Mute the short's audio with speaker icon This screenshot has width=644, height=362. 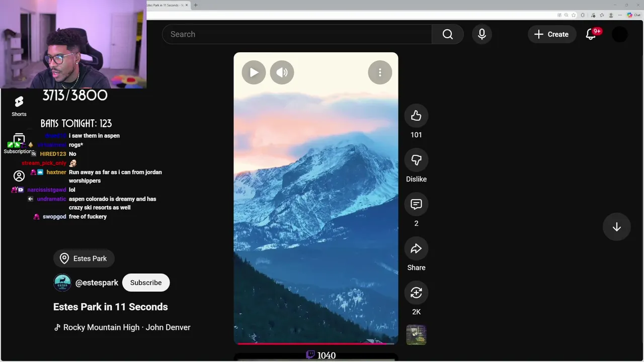tap(282, 72)
